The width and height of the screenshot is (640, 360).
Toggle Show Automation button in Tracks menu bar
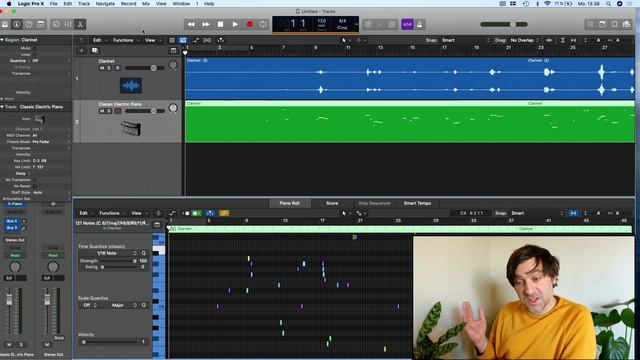pos(196,40)
